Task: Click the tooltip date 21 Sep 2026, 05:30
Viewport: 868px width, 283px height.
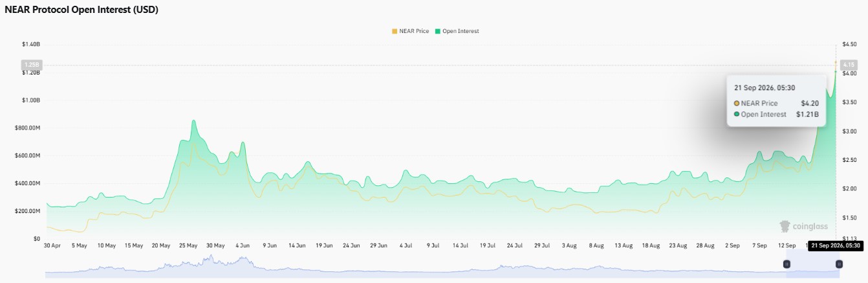Action: [x=765, y=87]
